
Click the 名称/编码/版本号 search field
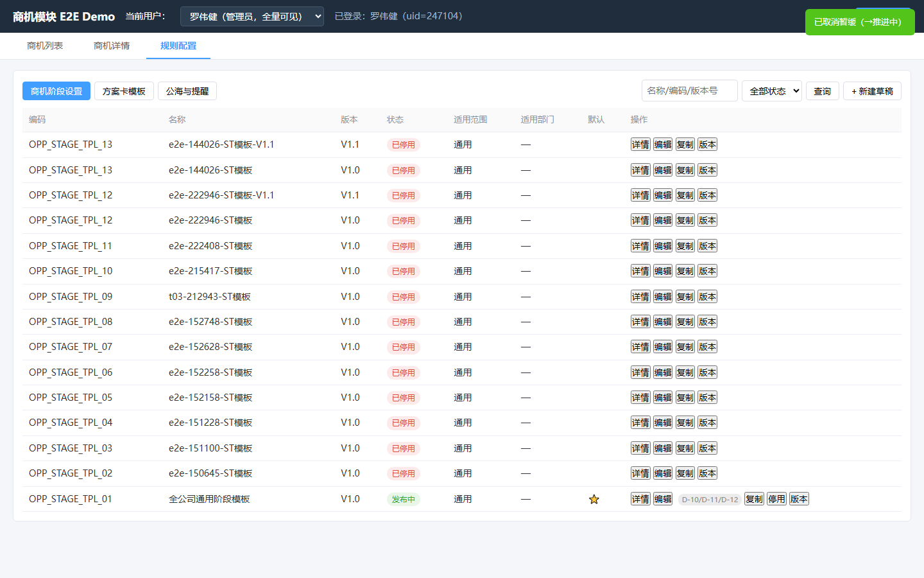point(690,91)
